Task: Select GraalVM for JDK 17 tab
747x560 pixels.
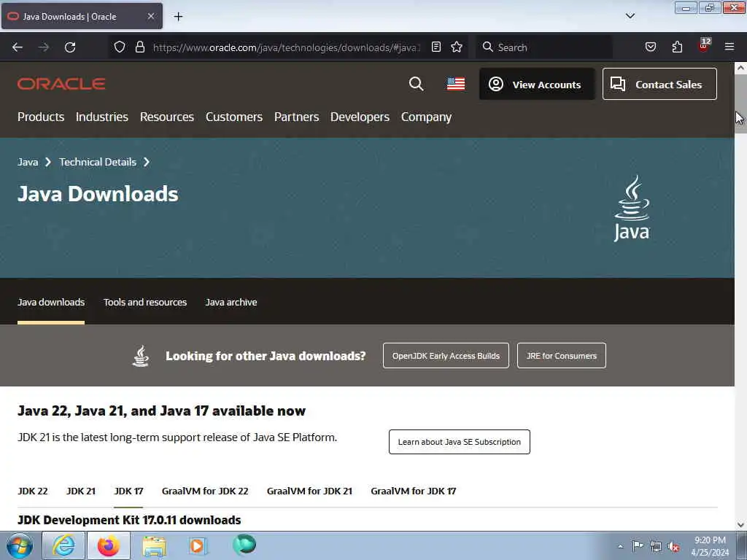Action: [x=413, y=491]
